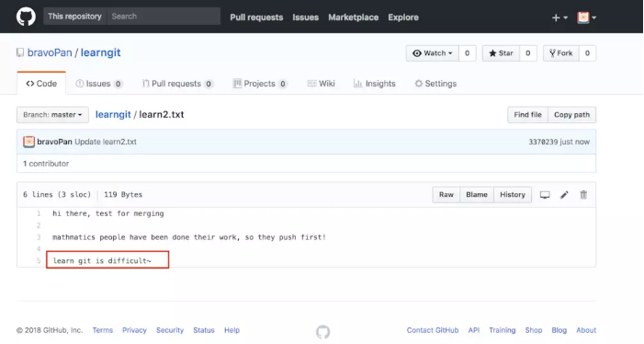Screen dimensions: 644x344
Task: Click the 1 contributor label
Action: pos(46,164)
